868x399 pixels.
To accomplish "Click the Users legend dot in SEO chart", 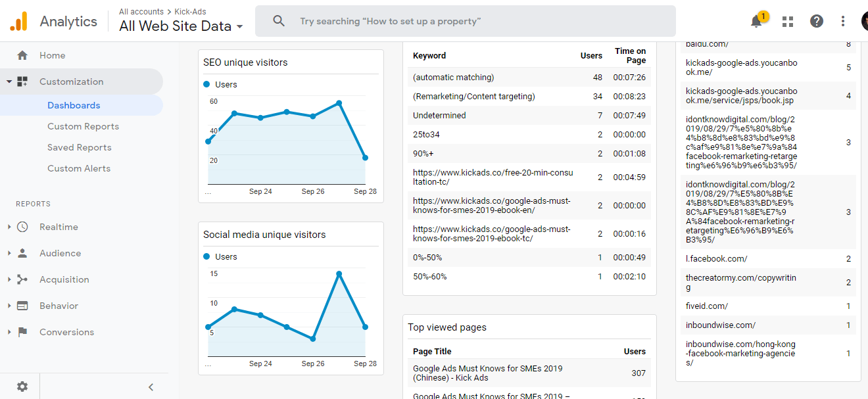I will coord(206,84).
